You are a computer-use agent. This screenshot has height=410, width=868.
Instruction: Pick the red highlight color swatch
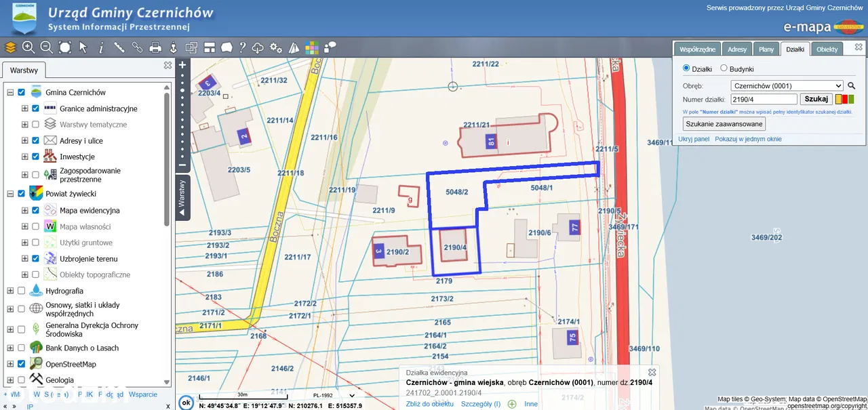[x=844, y=100]
